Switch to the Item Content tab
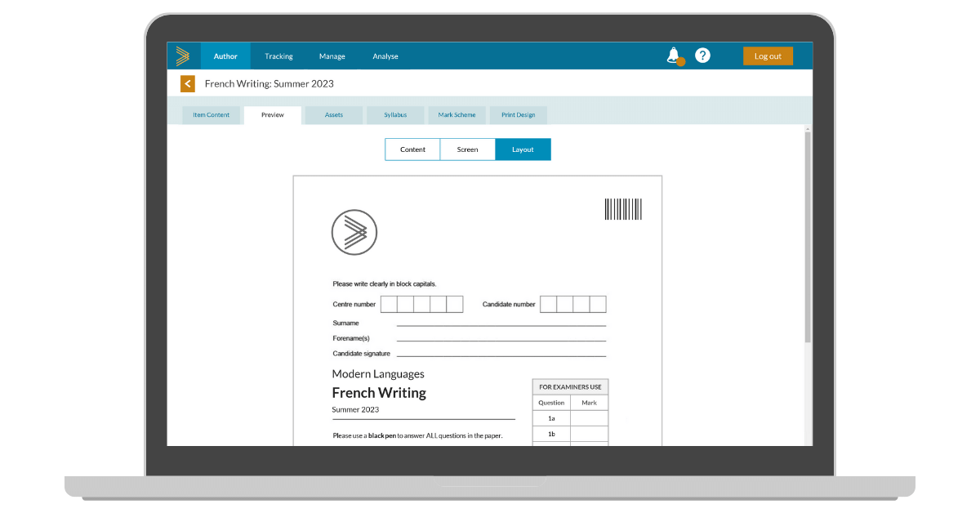The width and height of the screenshot is (980, 513). [x=211, y=115]
